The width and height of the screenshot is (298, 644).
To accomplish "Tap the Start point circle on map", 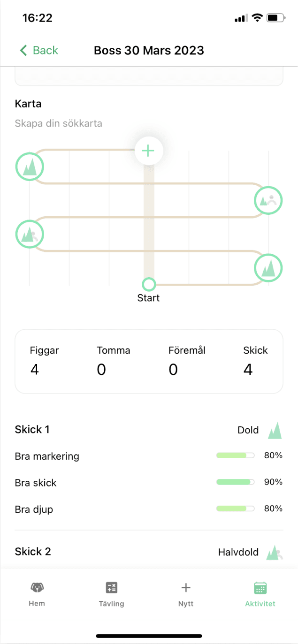I will pos(149,284).
